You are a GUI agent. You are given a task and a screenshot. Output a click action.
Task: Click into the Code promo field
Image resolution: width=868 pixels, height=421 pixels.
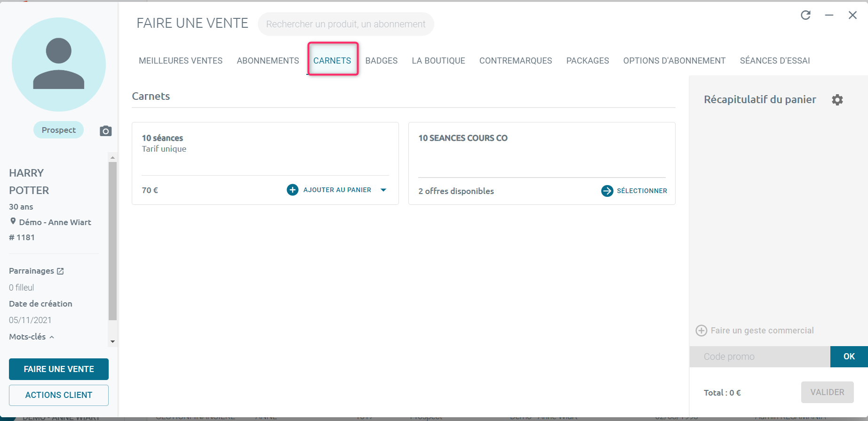tap(760, 356)
